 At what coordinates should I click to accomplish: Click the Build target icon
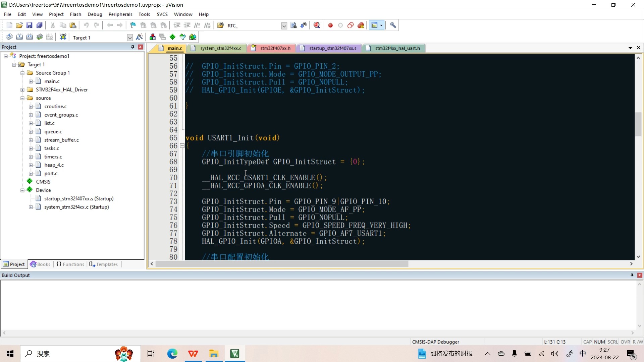click(19, 37)
